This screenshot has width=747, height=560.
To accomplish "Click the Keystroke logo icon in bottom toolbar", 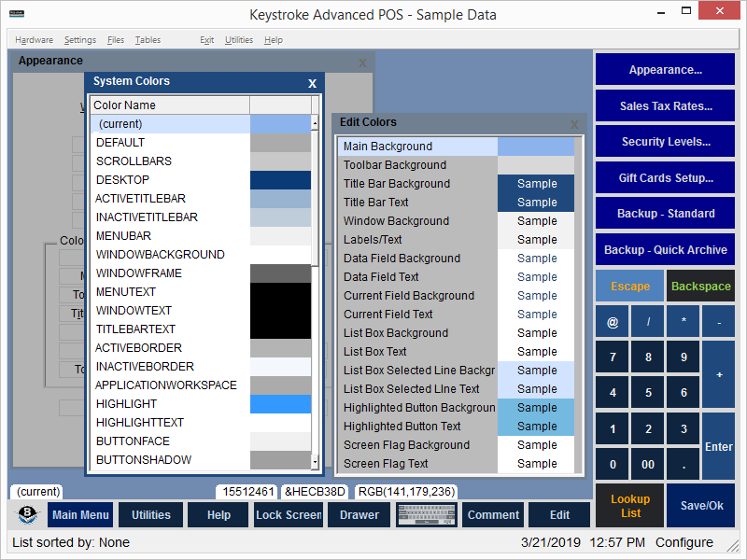I will click(x=28, y=515).
